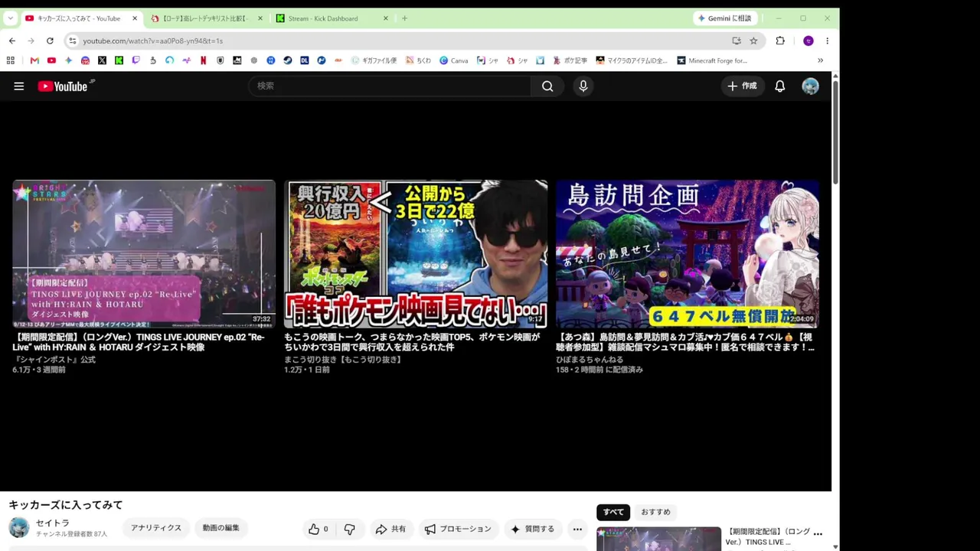This screenshot has height=551, width=980.
Task: Open Steam bookmark icon
Action: [287, 60]
